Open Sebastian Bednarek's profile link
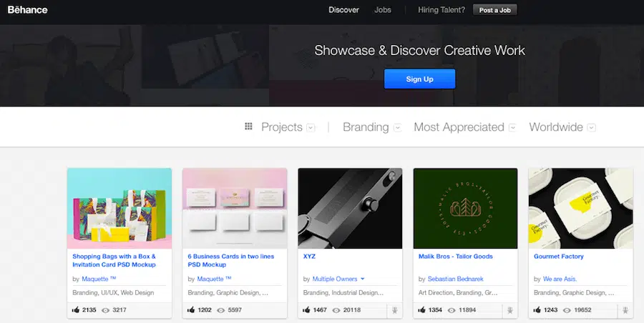This screenshot has width=644, height=323. click(457, 279)
